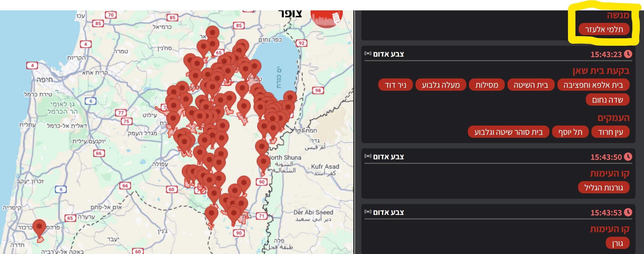Click the העמקים region heading
This screenshot has width=644, height=254.
tap(613, 118)
